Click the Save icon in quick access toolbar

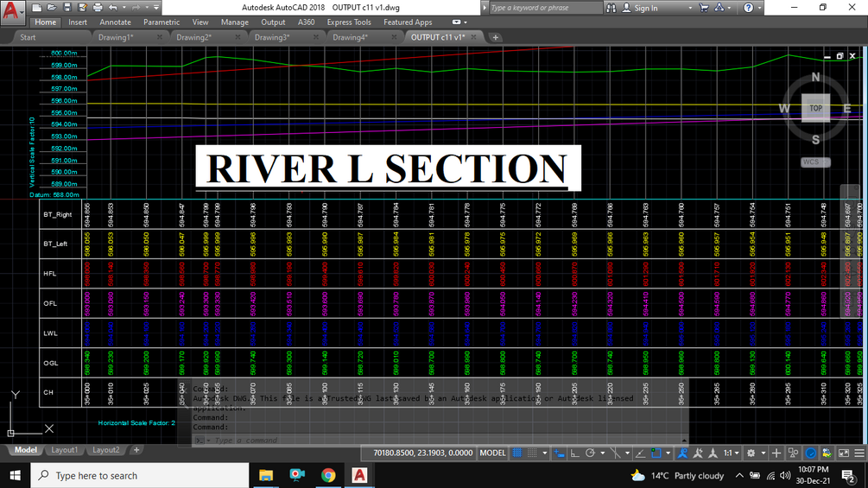(67, 8)
